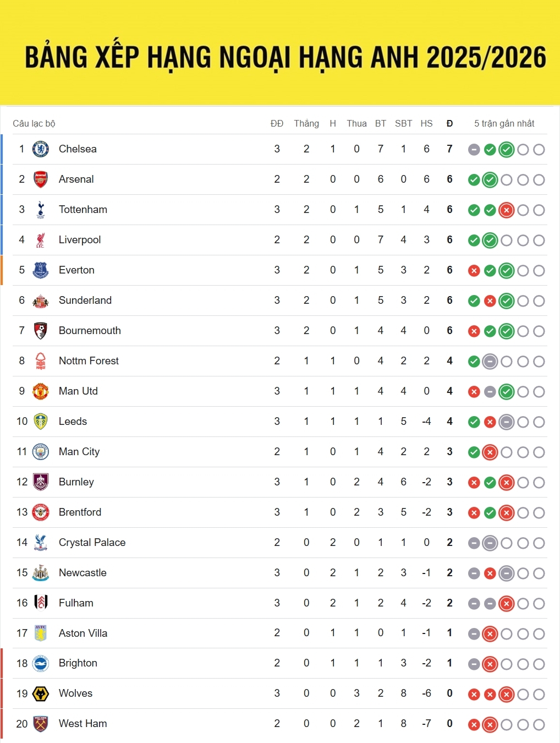Open the Everton team name link
Screen dimensions: 560x743
[x=76, y=270]
